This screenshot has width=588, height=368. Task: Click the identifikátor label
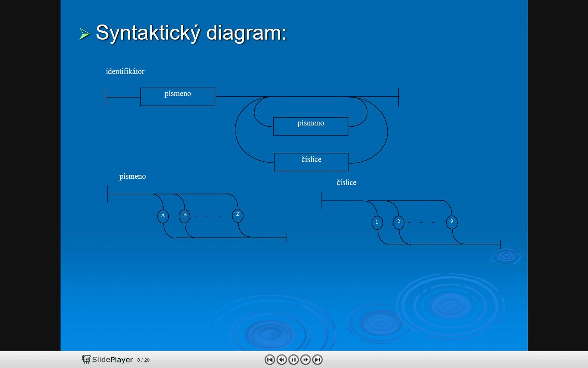[125, 71]
